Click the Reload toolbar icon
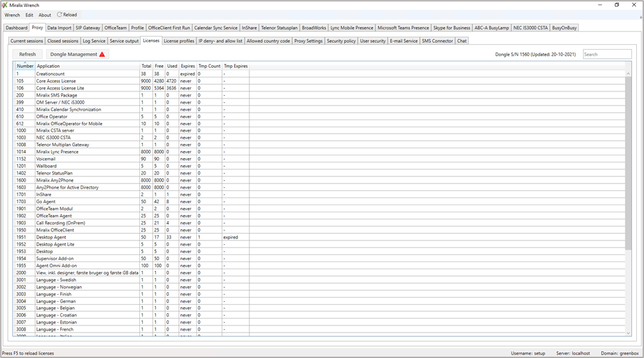644x358 pixels. 59,14
